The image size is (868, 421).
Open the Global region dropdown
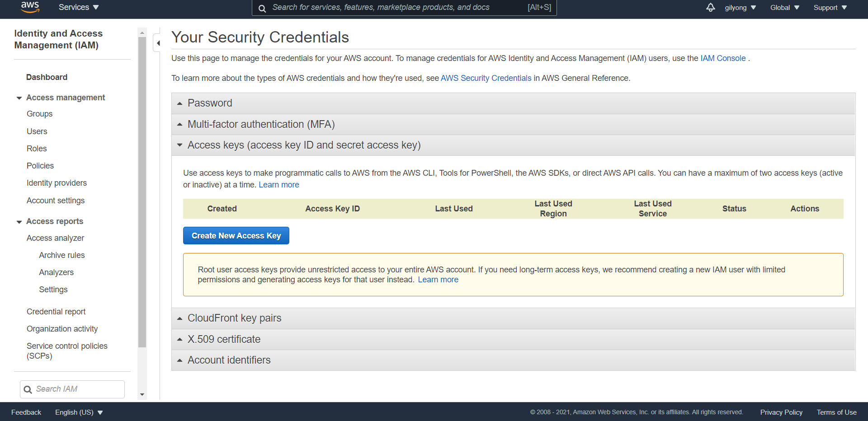pyautogui.click(x=785, y=8)
